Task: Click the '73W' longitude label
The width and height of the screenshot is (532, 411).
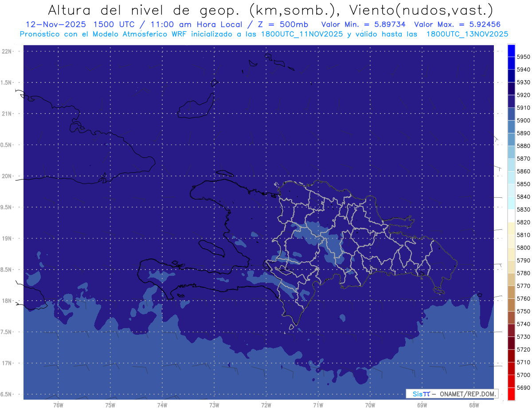Action: (x=214, y=405)
